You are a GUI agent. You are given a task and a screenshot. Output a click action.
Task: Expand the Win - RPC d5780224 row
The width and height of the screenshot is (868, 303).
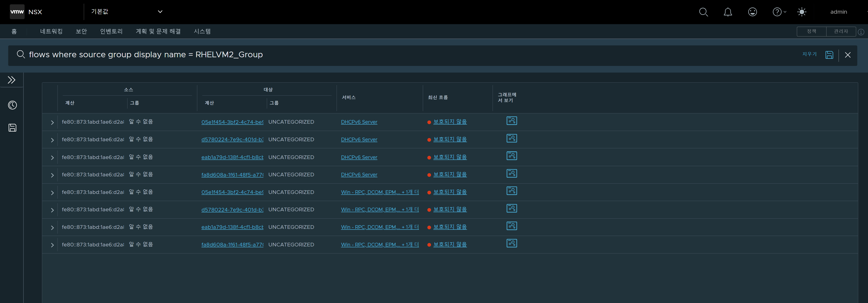pyautogui.click(x=52, y=210)
